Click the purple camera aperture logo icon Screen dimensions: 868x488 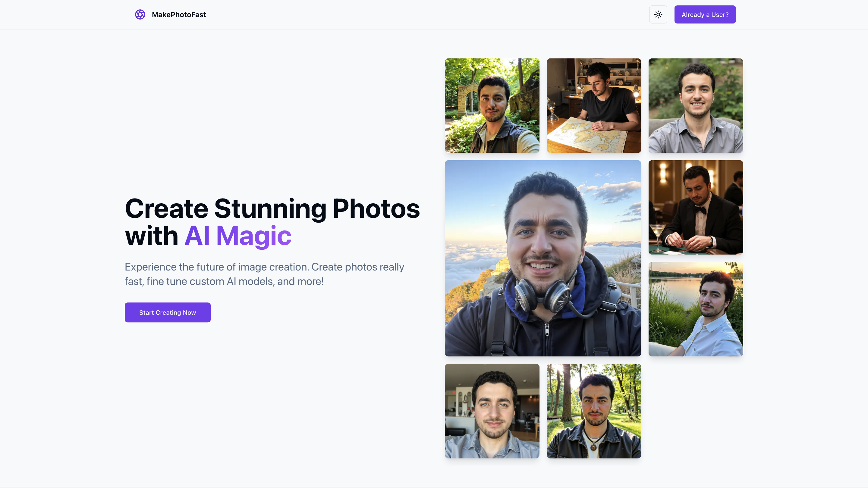coord(140,14)
